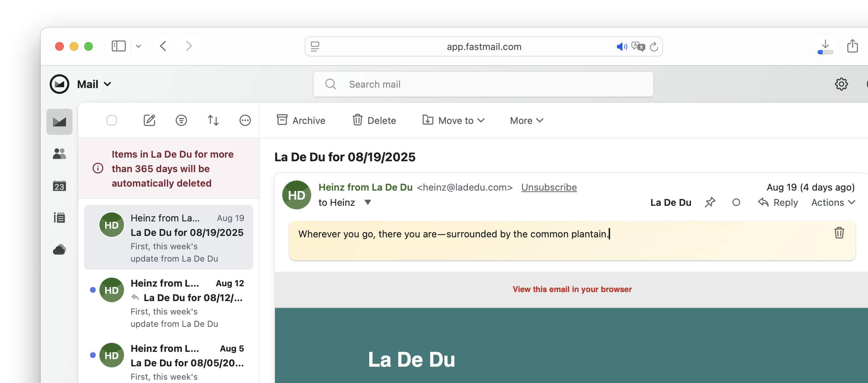
Task: Click the blue unread dot on the Aug 5 email
Action: click(x=93, y=355)
